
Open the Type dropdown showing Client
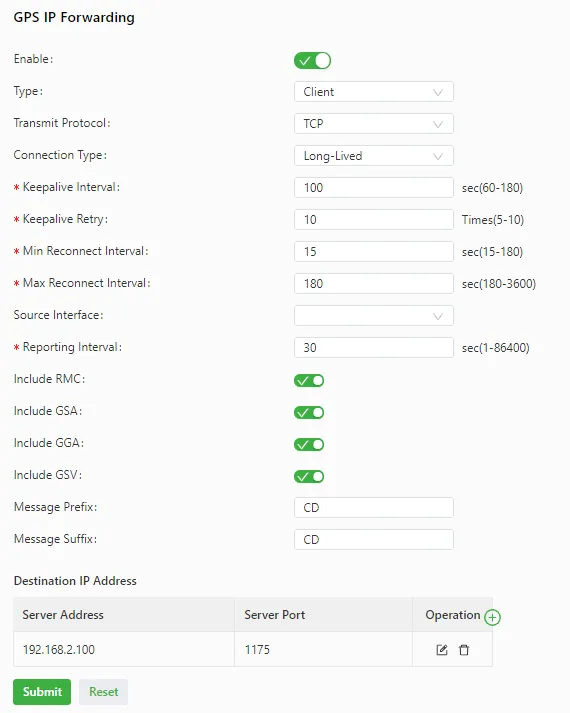[x=374, y=92]
